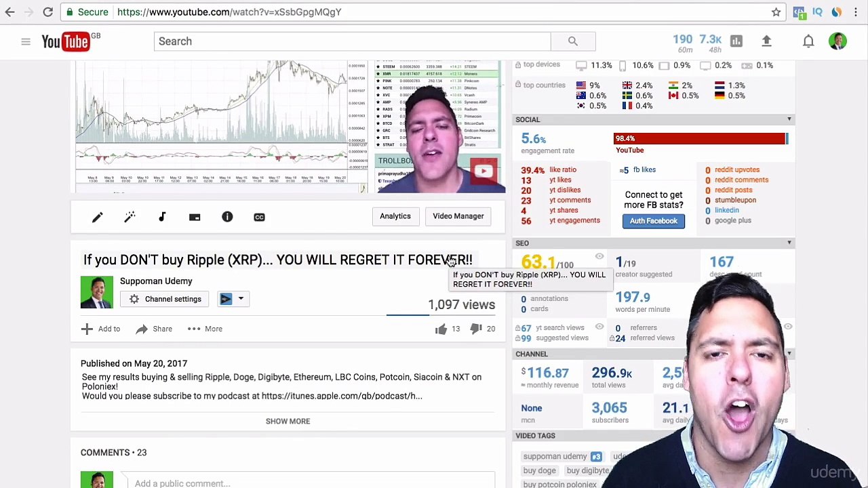Click the Channel settings button

tap(165, 299)
